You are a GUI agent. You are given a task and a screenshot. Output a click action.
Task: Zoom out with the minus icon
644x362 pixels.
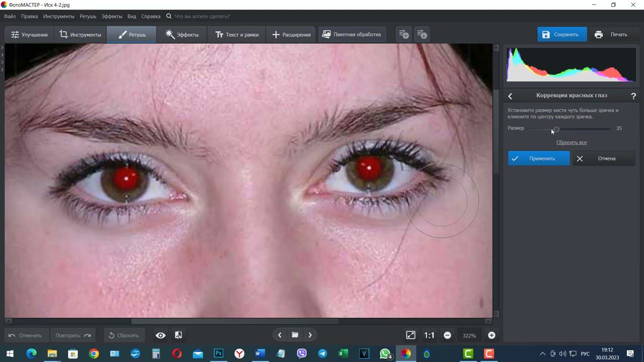(x=447, y=335)
